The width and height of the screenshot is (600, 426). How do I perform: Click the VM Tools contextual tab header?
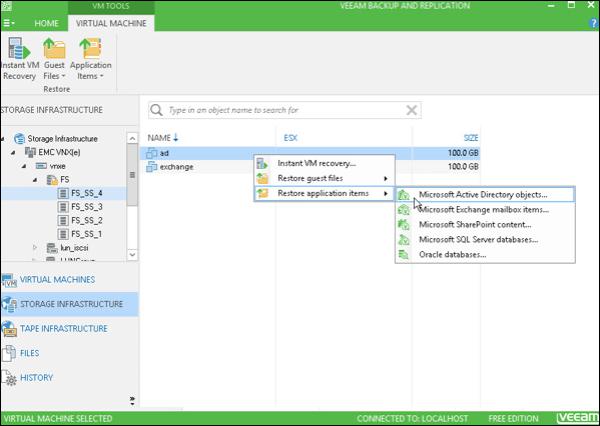[111, 6]
